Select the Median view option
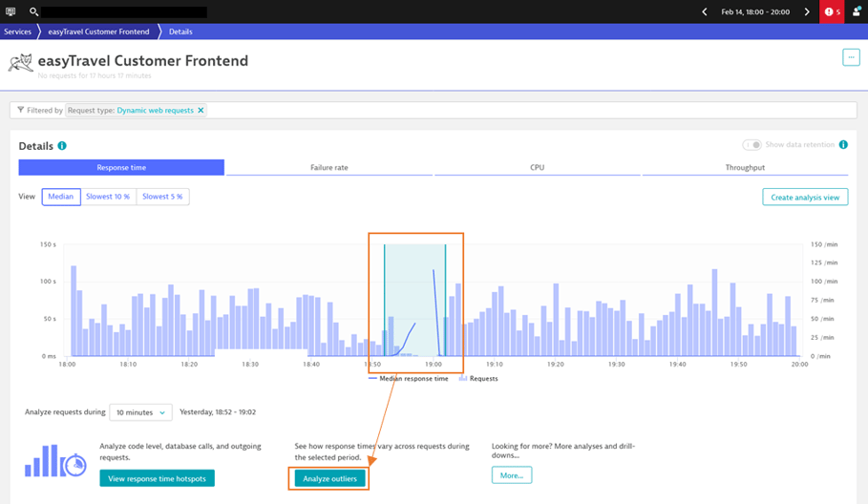 [x=61, y=197]
